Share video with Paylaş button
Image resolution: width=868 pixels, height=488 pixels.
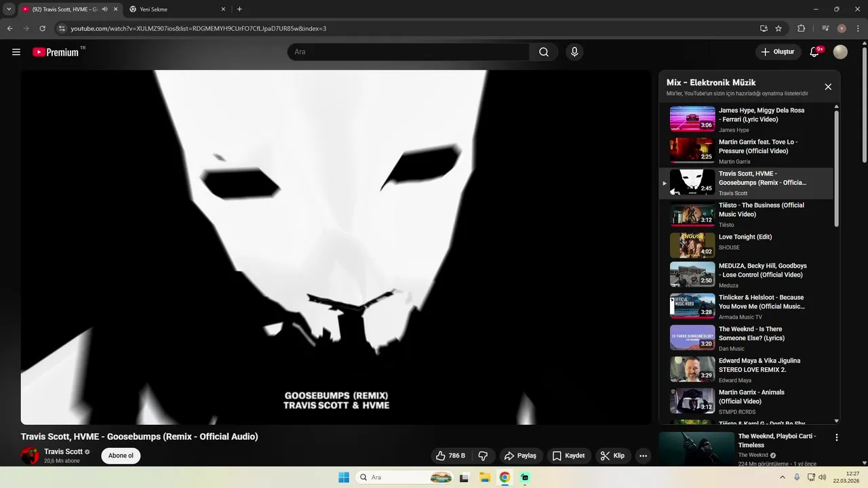coord(520,455)
